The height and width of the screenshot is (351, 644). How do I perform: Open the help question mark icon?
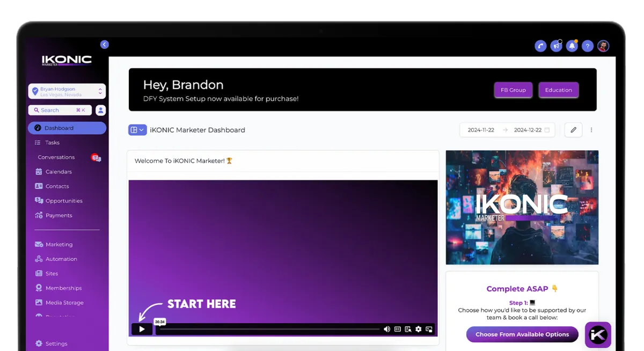coord(588,46)
